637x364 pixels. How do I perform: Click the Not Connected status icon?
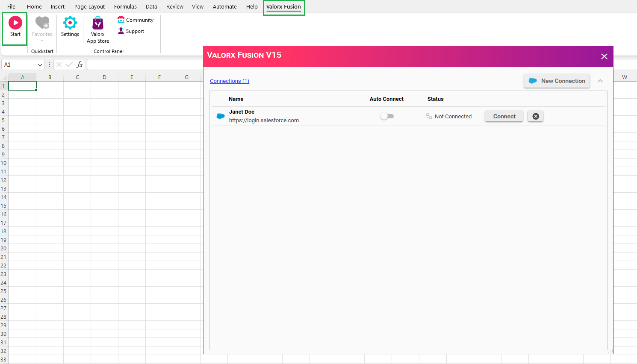tap(428, 116)
